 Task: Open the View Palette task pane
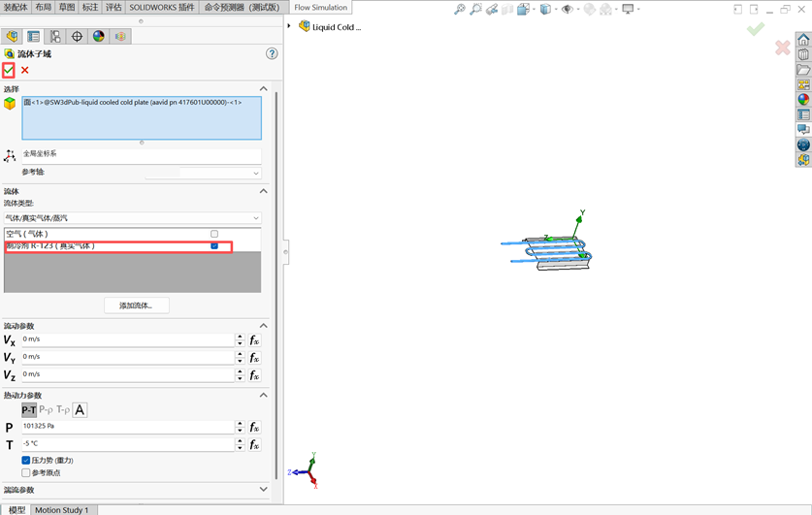803,84
